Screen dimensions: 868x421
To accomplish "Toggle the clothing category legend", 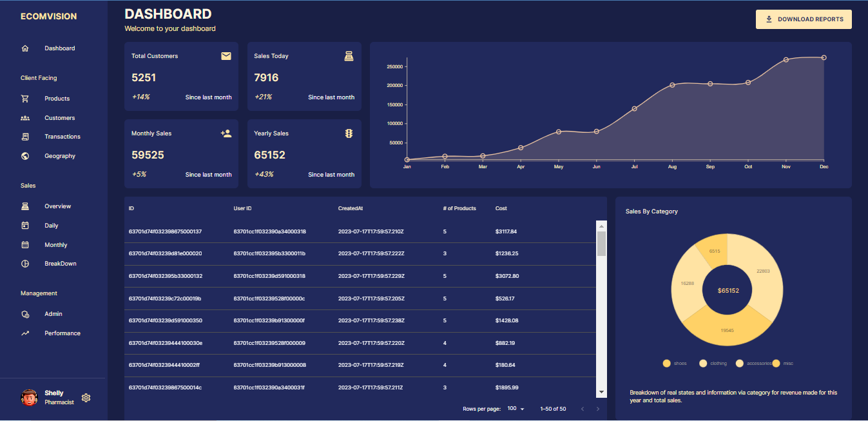I will (x=703, y=363).
